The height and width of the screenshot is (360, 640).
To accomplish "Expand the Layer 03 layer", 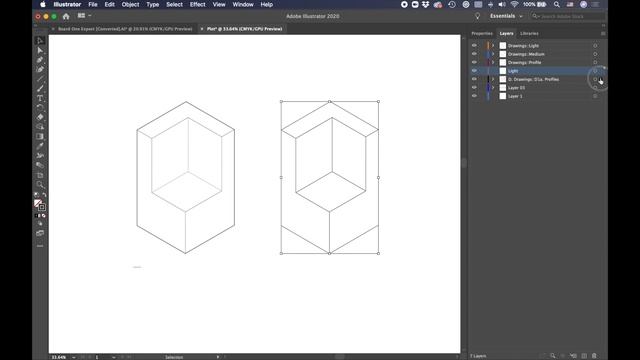I will click(x=493, y=88).
